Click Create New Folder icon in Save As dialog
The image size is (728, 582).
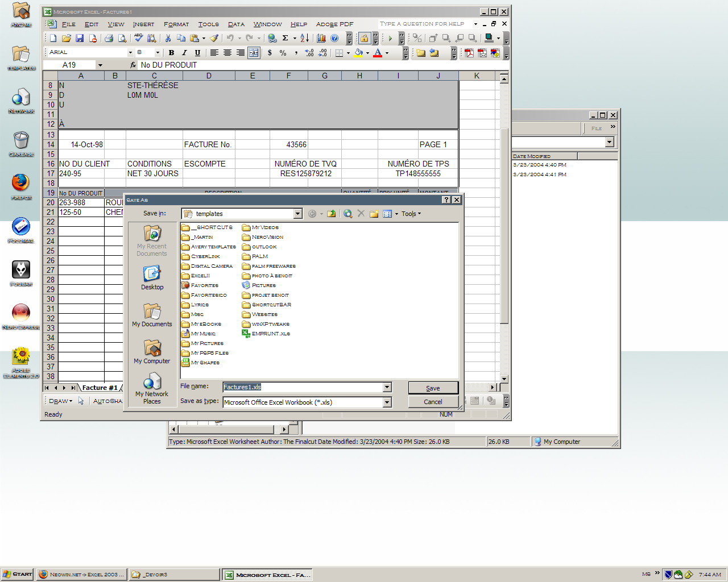pyautogui.click(x=374, y=214)
